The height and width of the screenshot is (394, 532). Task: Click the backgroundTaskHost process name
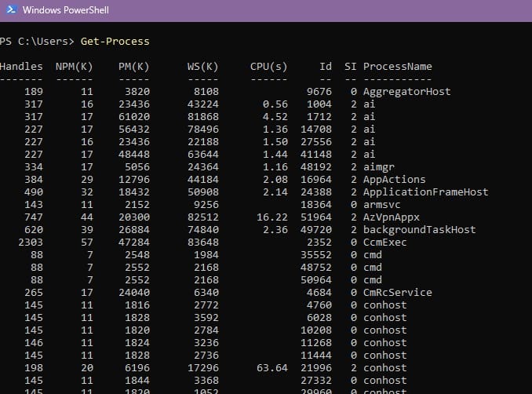tap(419, 230)
